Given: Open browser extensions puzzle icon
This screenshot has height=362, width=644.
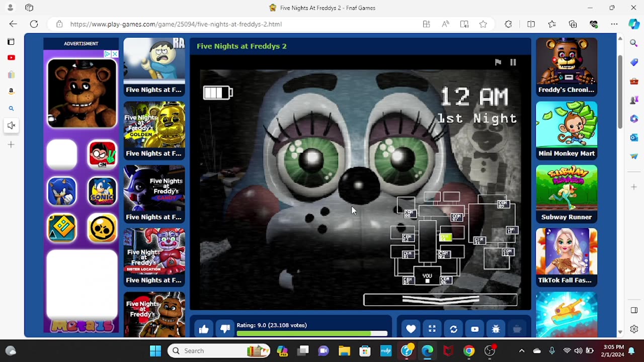Looking at the screenshot, I should 508,24.
